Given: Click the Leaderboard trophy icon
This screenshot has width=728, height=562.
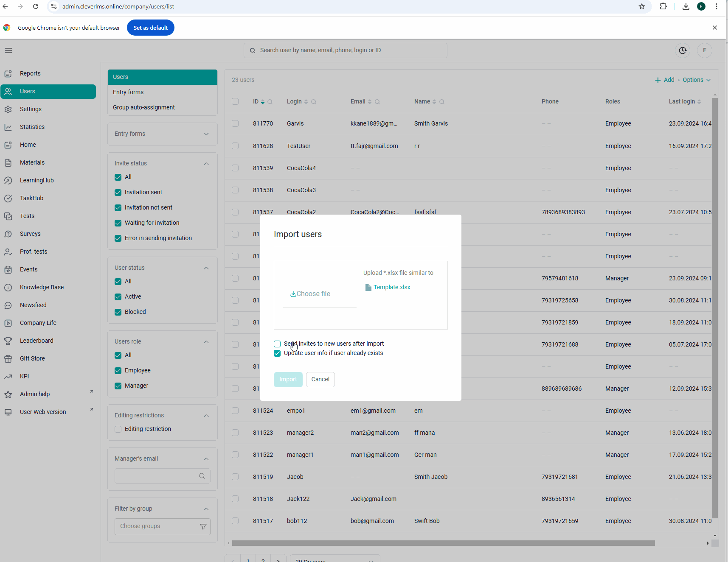Looking at the screenshot, I should click(x=8, y=341).
